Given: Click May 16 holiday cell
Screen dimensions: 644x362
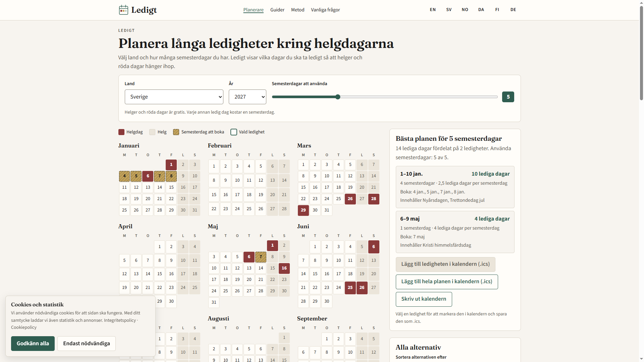Looking at the screenshot, I should pos(284,268).
